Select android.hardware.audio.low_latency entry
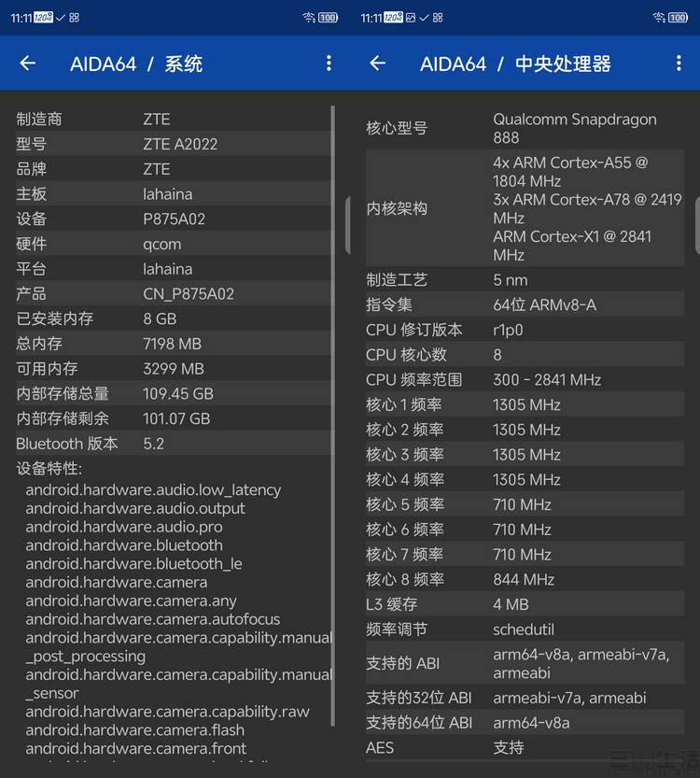The height and width of the screenshot is (778, 700). (x=153, y=490)
